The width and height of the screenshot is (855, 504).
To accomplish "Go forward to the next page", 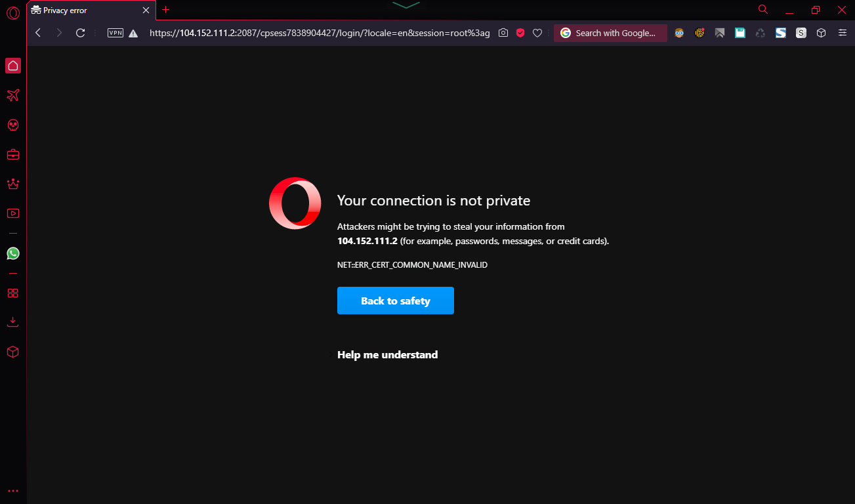I will pos(59,33).
